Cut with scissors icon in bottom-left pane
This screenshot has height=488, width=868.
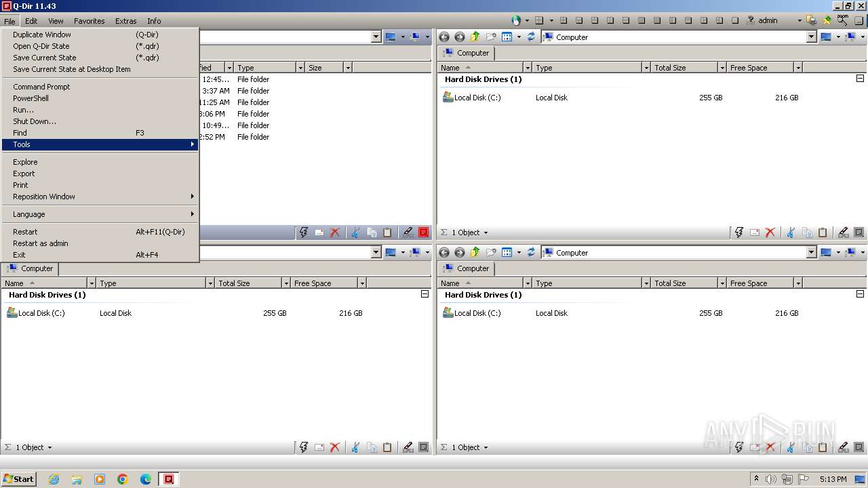[x=355, y=447]
